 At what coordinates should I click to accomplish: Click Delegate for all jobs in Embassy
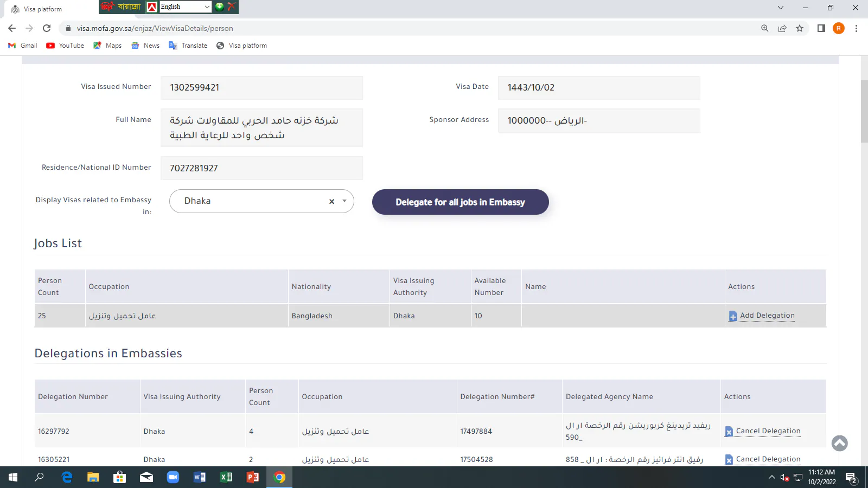pyautogui.click(x=460, y=202)
